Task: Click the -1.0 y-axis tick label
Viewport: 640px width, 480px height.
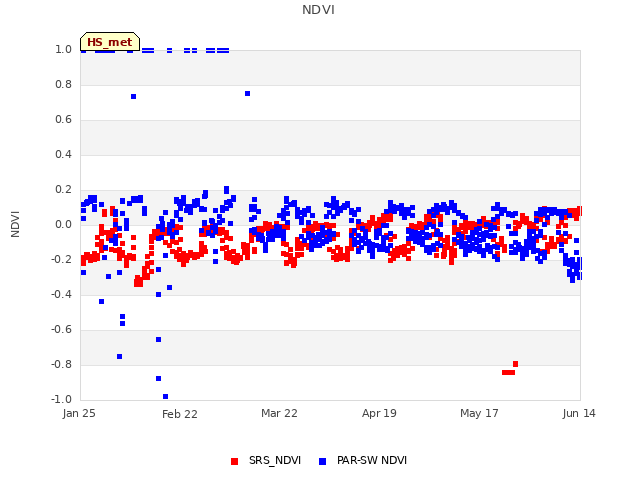Action: [62, 399]
